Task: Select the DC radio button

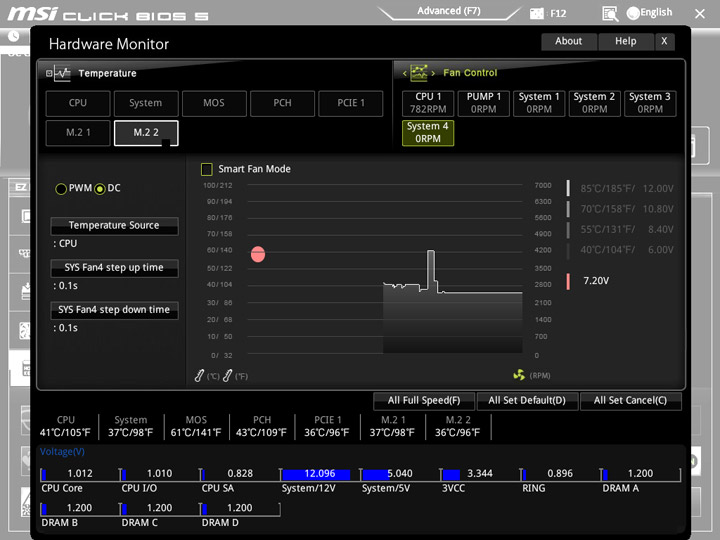Action: pos(100,189)
